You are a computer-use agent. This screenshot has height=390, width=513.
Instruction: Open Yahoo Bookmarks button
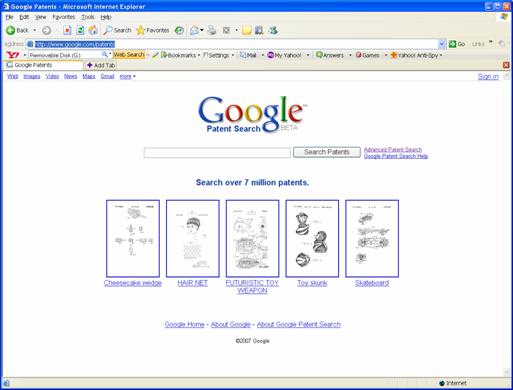pos(178,55)
